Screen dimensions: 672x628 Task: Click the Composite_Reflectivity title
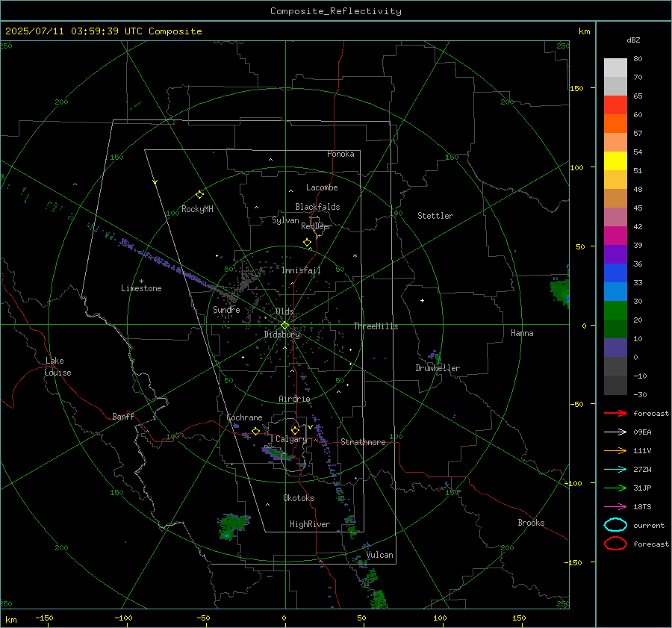click(x=335, y=11)
